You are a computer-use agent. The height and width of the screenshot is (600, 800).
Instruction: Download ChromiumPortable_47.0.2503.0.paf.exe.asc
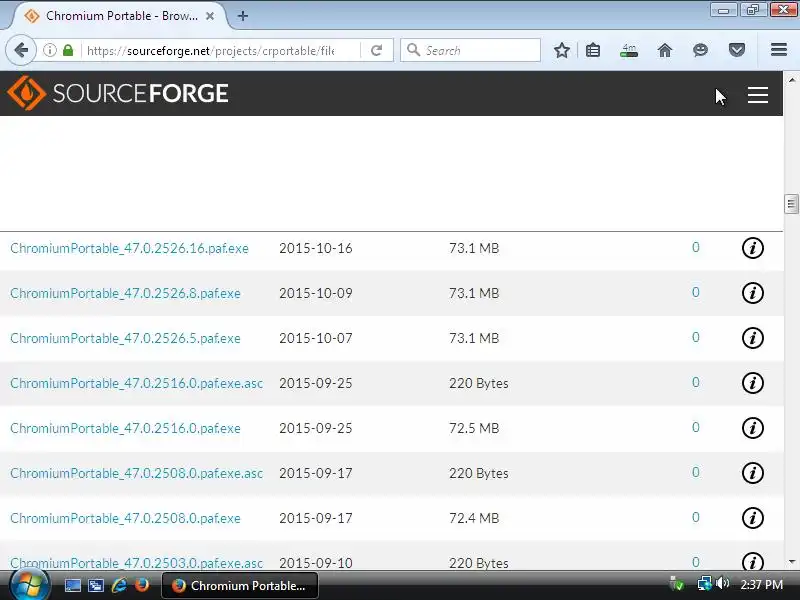coord(136,563)
